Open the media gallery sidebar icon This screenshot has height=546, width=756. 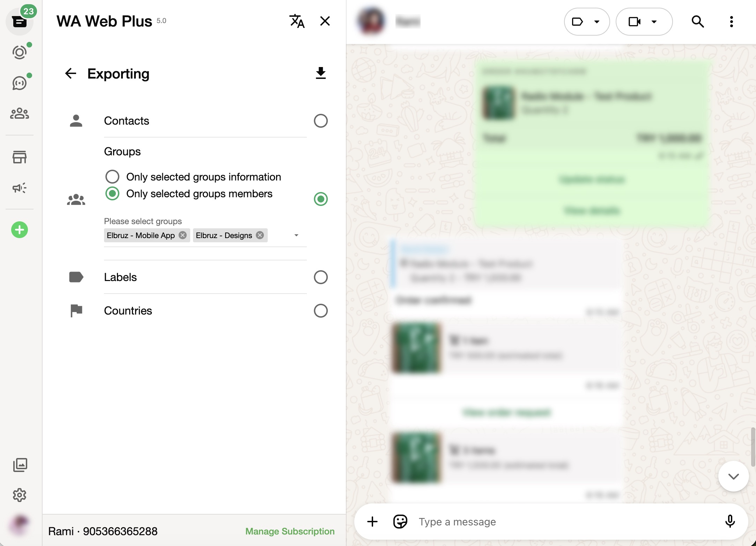20,465
